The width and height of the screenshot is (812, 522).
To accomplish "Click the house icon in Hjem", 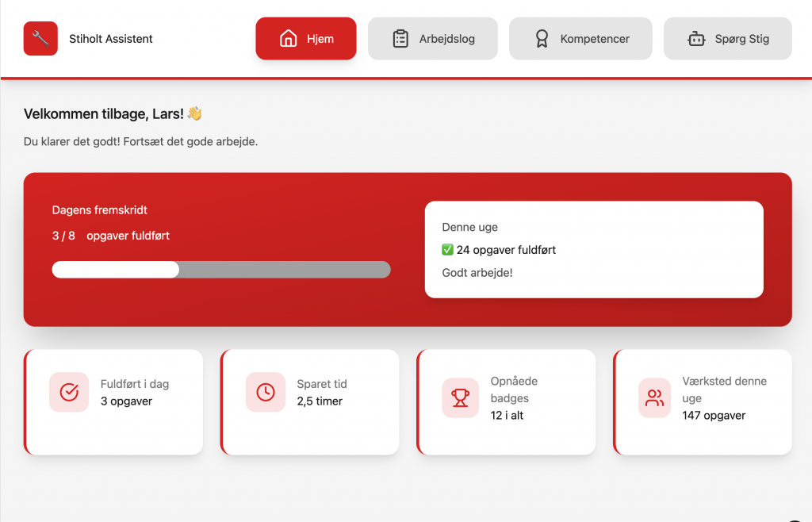I will point(289,39).
